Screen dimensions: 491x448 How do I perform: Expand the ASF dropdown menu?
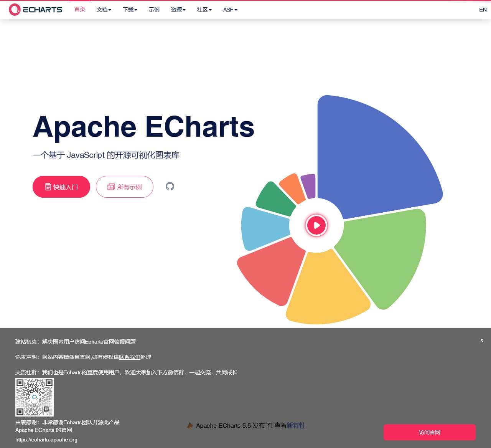(x=229, y=10)
